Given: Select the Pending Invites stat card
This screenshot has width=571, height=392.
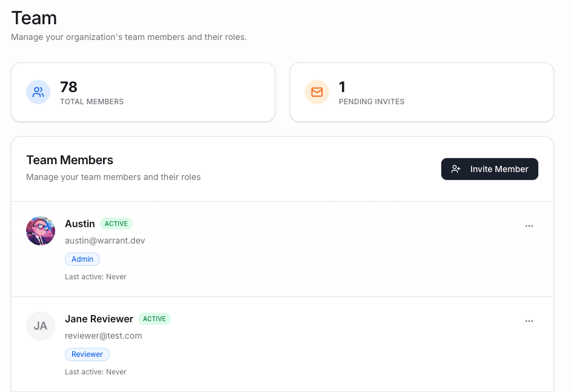Looking at the screenshot, I should [x=421, y=91].
